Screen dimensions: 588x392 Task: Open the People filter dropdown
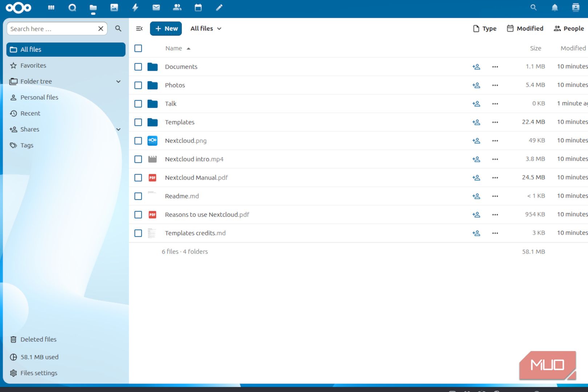569,28
